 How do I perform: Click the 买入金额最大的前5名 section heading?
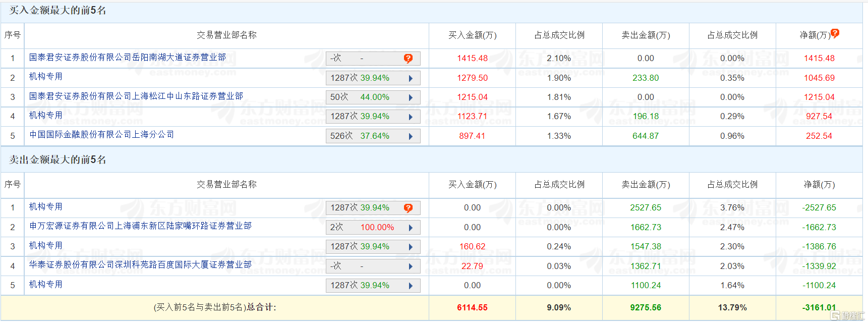point(57,11)
